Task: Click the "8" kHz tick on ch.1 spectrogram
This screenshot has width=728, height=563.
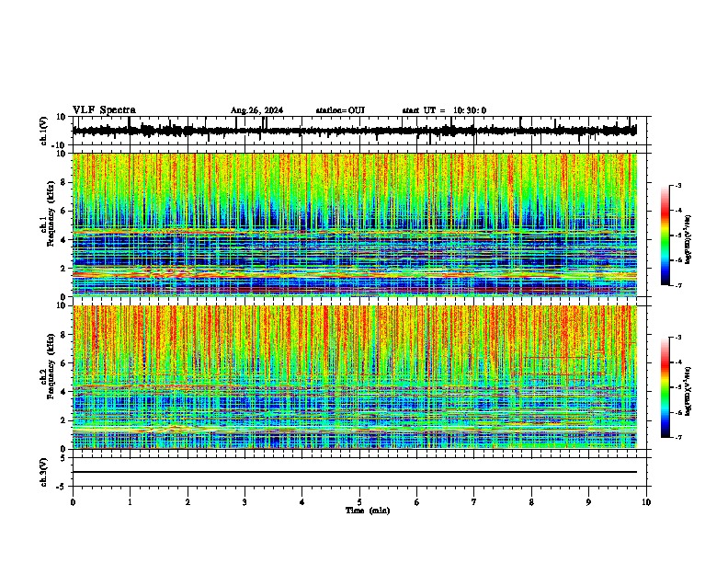Action: pos(64,182)
